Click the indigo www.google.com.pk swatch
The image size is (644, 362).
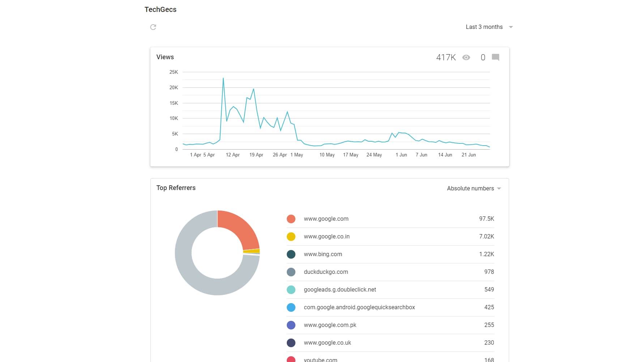click(291, 325)
